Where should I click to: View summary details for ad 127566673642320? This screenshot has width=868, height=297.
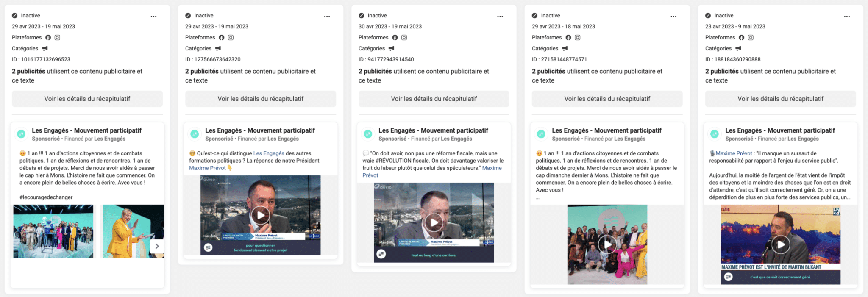(x=261, y=99)
